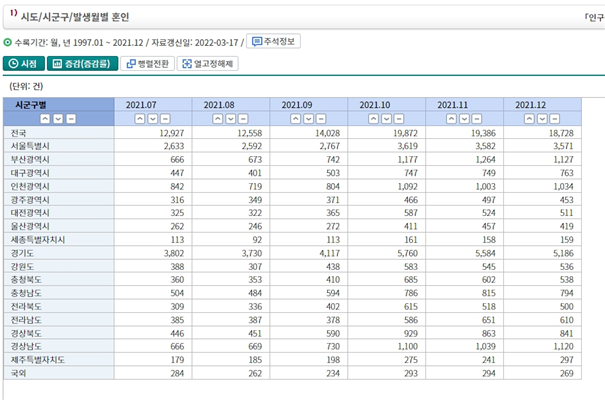Click the 열고정해제 unfreeze column button
The image size is (605, 404).
click(x=208, y=64)
